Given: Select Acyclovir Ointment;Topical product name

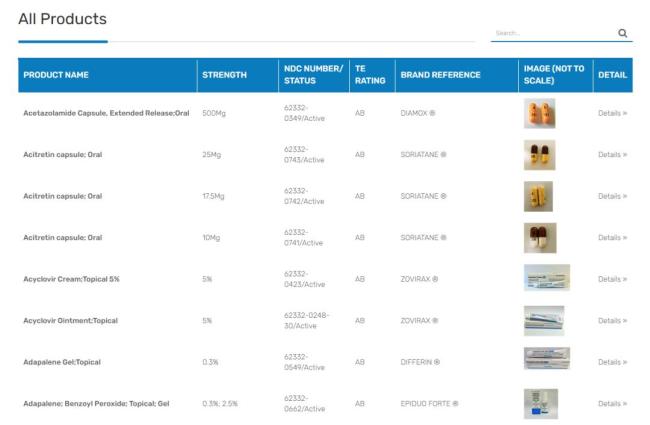Looking at the screenshot, I should pos(70,321).
